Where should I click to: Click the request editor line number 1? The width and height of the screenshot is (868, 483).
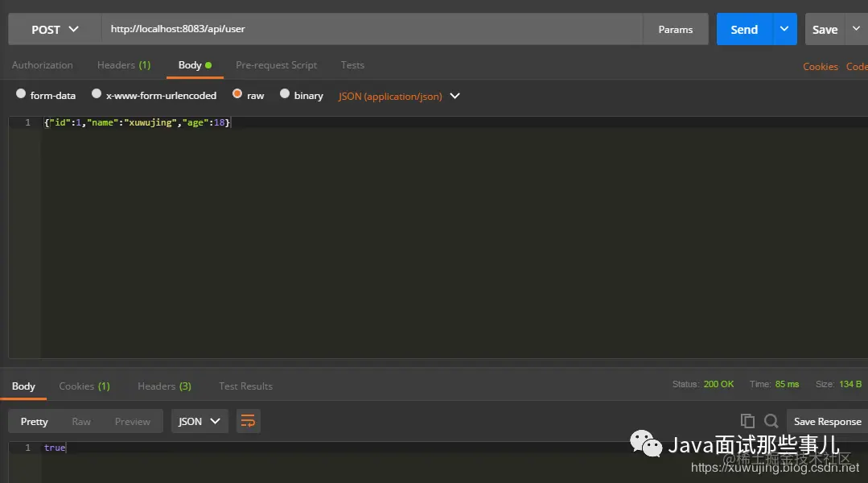[27, 122]
